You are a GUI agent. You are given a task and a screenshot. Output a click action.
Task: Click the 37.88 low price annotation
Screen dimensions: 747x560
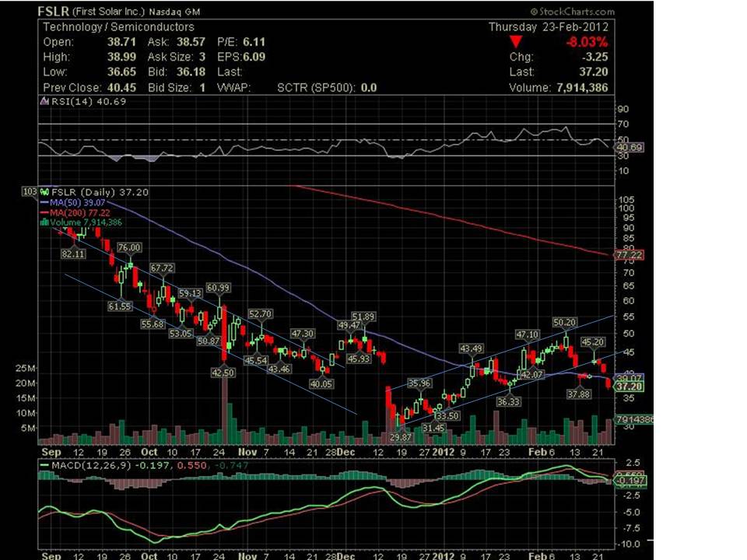(579, 394)
